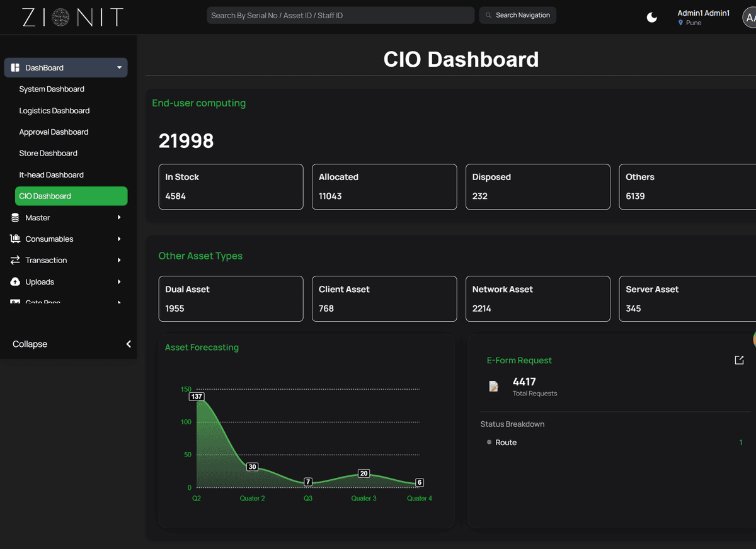Open E-Form Request in external view icon
Viewport: 756px width, 549px height.
[x=739, y=360]
